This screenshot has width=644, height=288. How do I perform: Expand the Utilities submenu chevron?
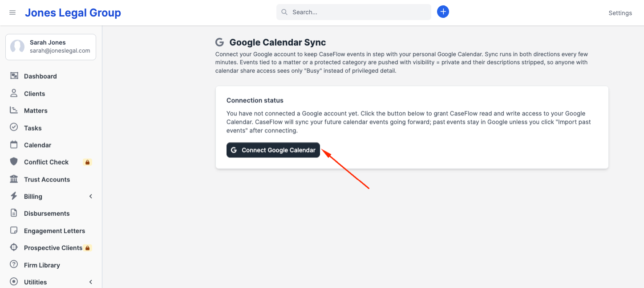coord(91,282)
